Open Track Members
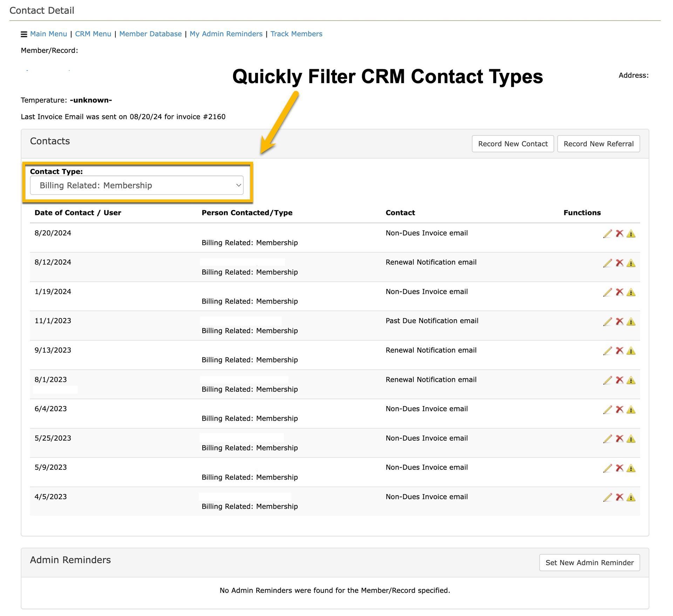Viewport: 673px width, 616px height. click(x=296, y=34)
